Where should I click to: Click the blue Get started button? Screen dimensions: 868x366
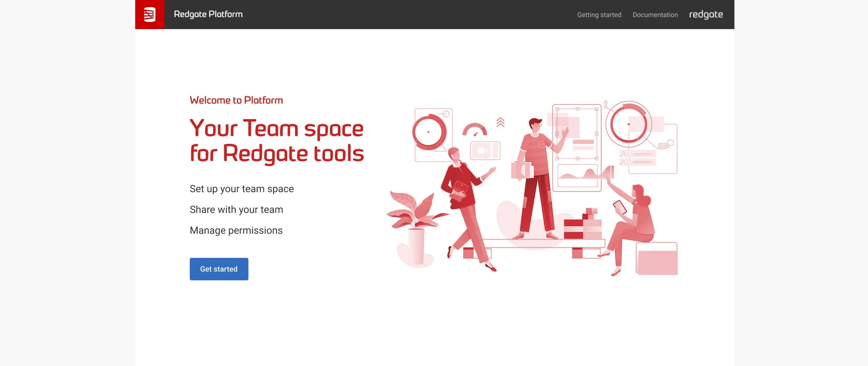point(219,269)
